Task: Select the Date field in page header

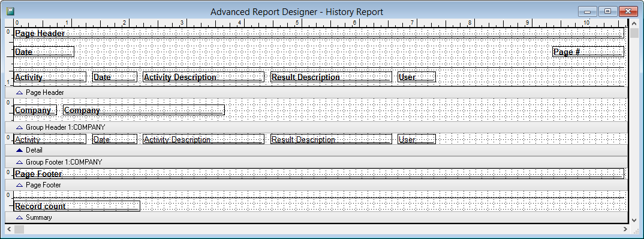Action: pos(44,52)
